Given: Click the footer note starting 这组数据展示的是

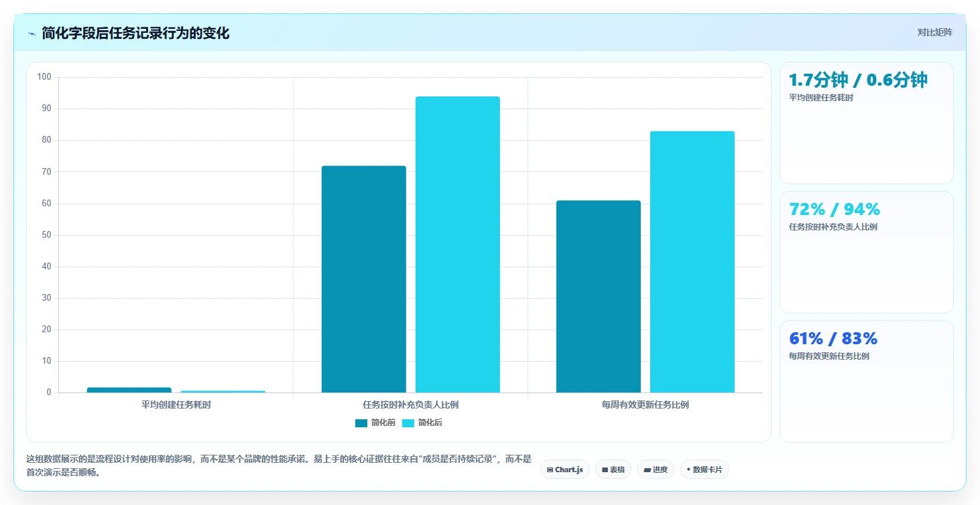Looking at the screenshot, I should [279, 465].
